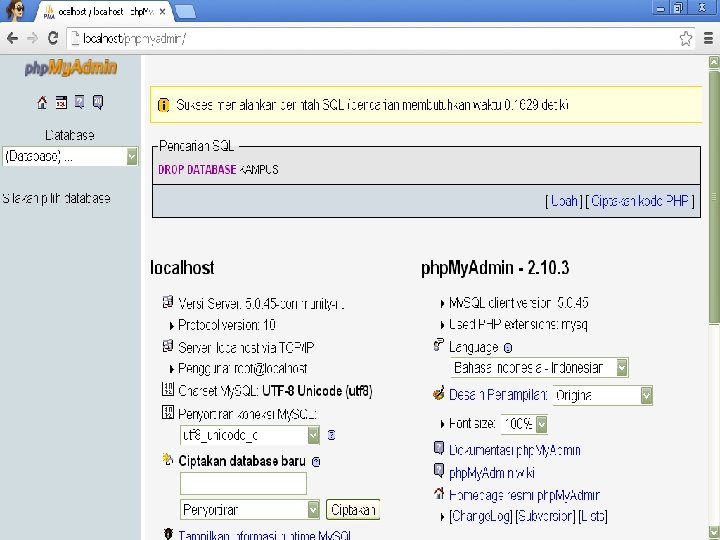
Task: Click the theme icon beside Desain Penampilan
Action: pos(439,393)
